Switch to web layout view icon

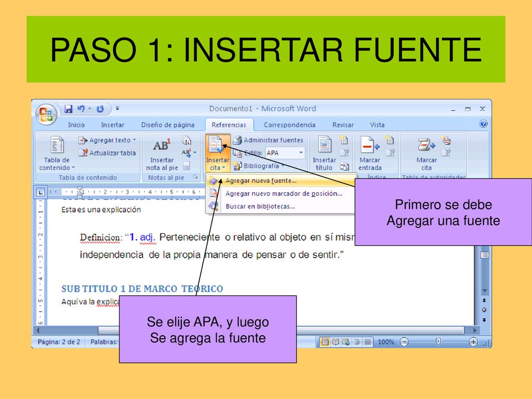pyautogui.click(x=346, y=342)
